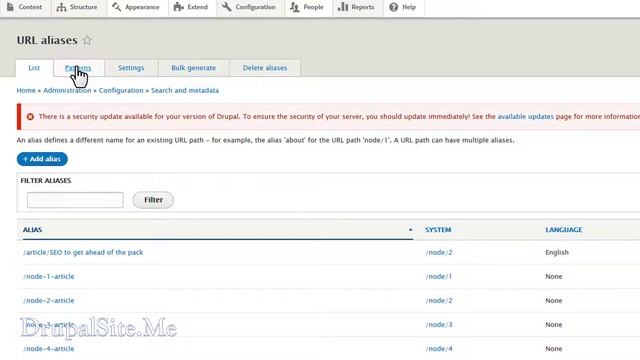Switch to the Bulk generate tab
The width and height of the screenshot is (640, 360).
(193, 68)
